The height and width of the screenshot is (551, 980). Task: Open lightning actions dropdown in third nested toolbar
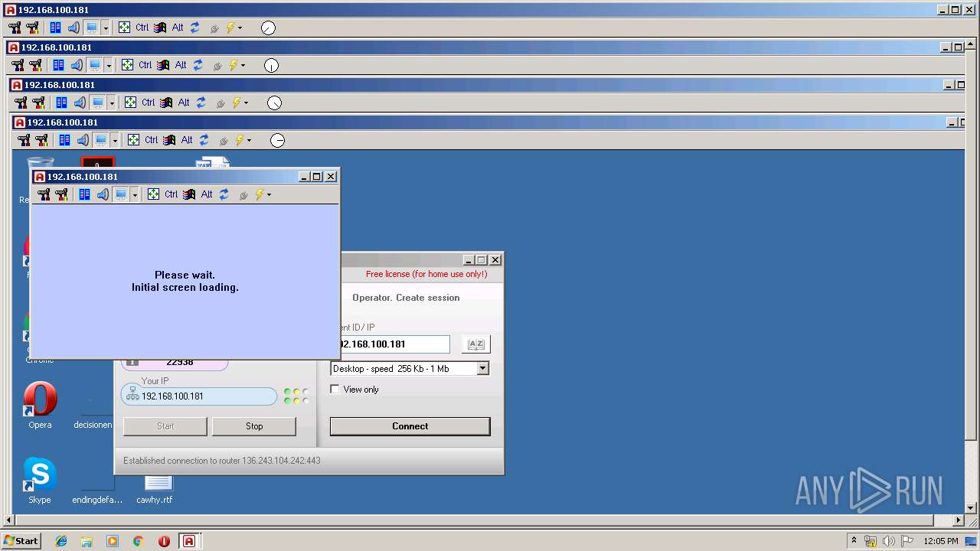click(x=240, y=103)
